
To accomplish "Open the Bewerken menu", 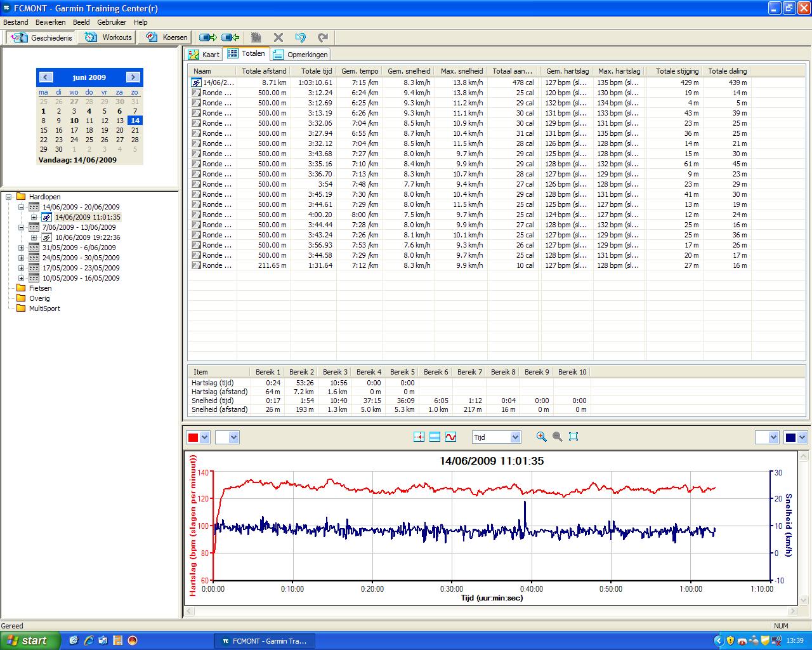I will click(51, 22).
